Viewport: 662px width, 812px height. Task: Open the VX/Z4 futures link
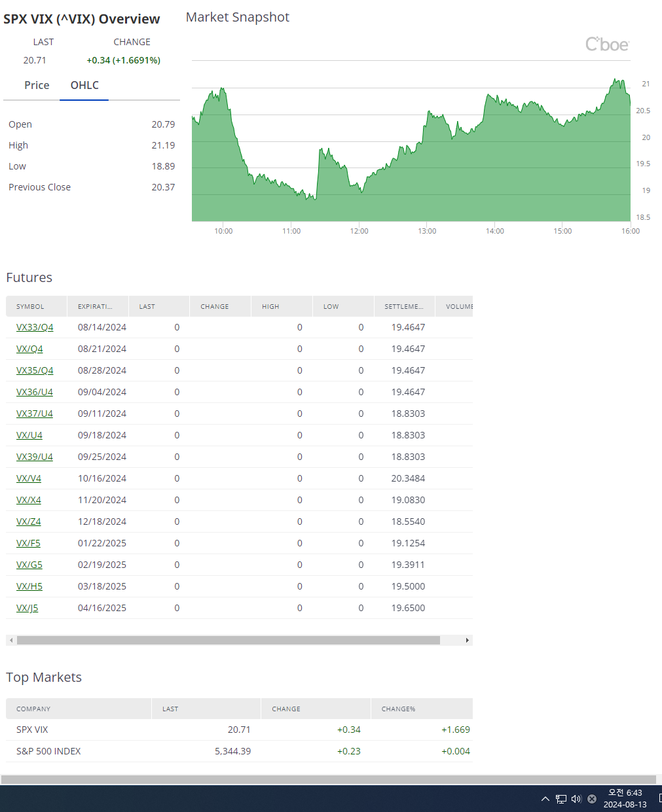tap(29, 521)
